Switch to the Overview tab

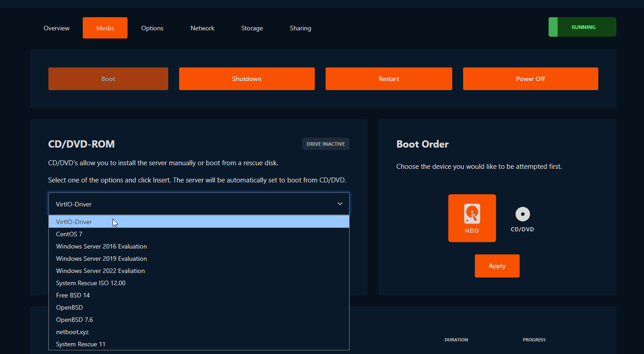[57, 28]
